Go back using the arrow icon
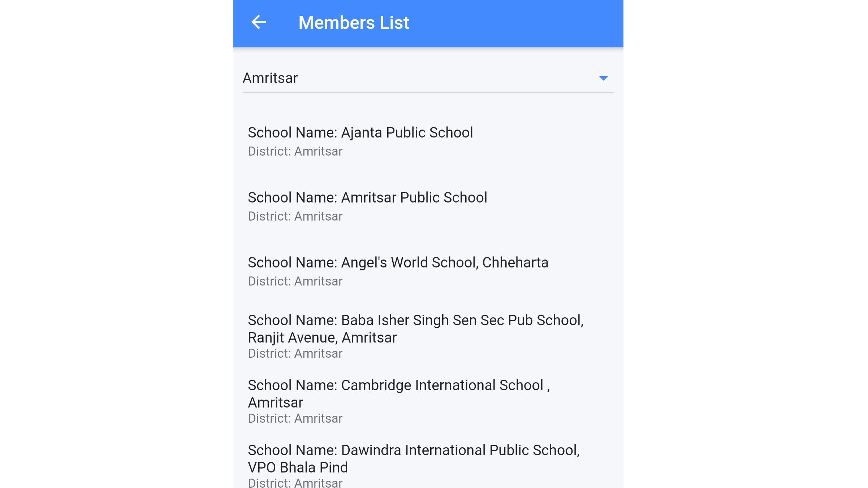 coord(259,22)
